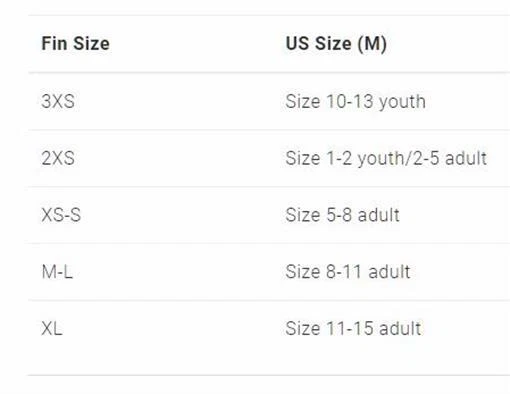
Task: Select the 3XS fin size cell
Action: [x=58, y=101]
